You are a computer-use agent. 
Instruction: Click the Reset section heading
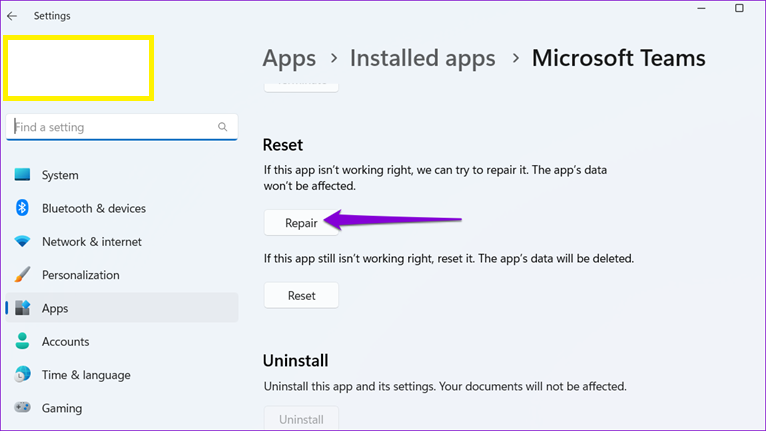[283, 145]
